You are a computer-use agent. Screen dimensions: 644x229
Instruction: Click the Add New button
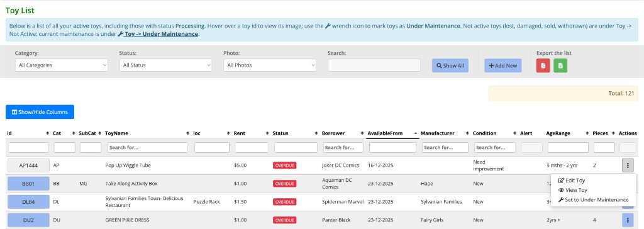coord(502,66)
